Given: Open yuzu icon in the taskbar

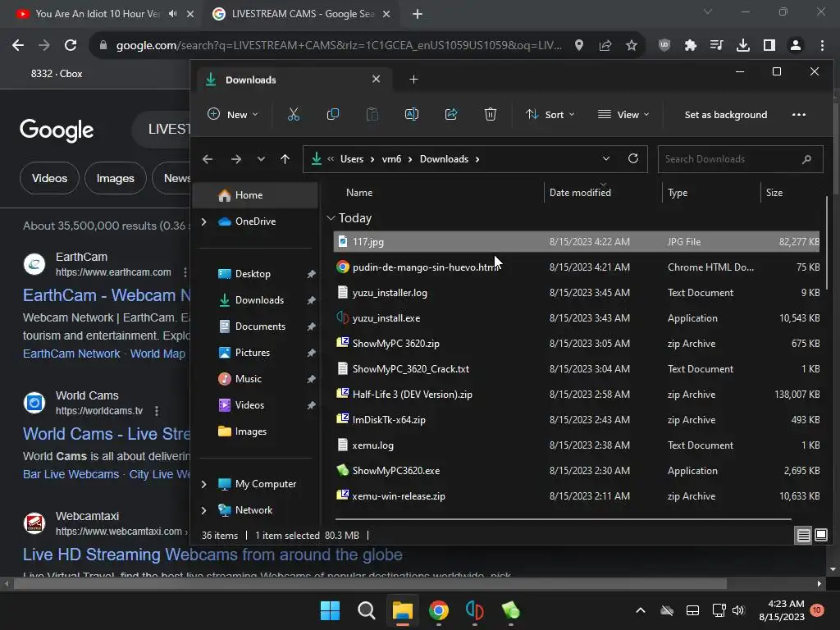Looking at the screenshot, I should (475, 610).
